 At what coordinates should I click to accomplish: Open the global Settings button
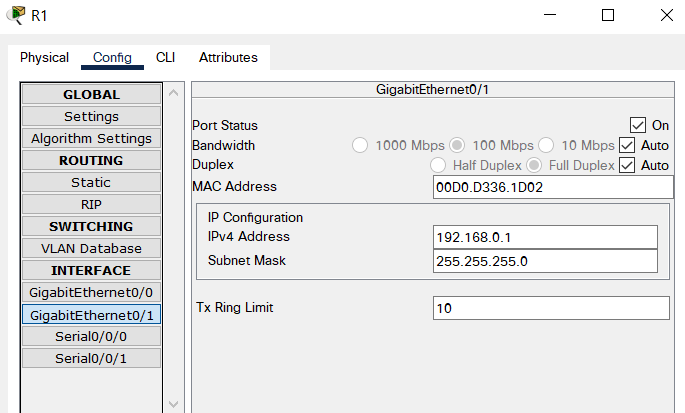pos(91,116)
